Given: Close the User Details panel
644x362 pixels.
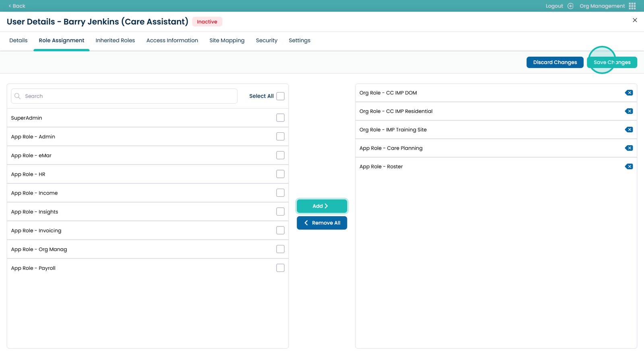Looking at the screenshot, I should (x=635, y=20).
